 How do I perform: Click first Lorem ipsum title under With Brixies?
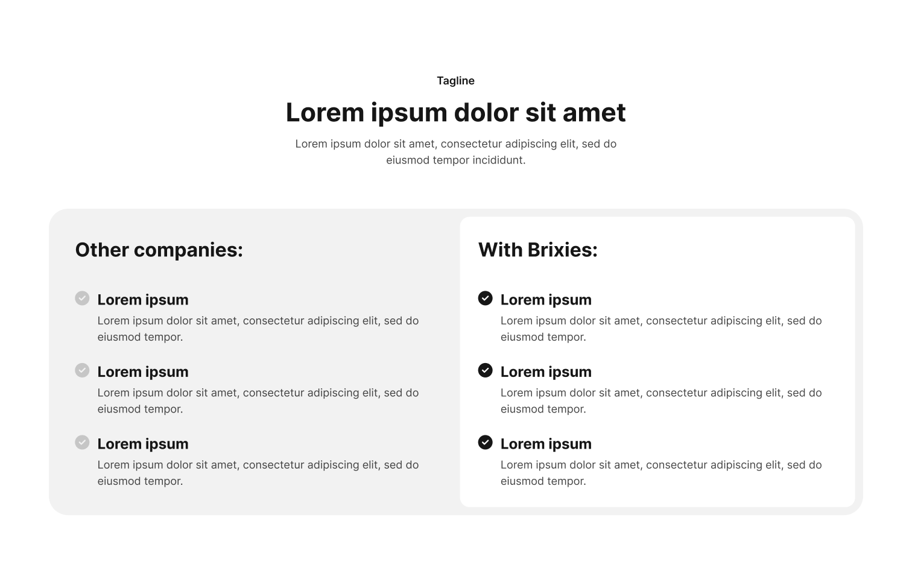tap(546, 300)
